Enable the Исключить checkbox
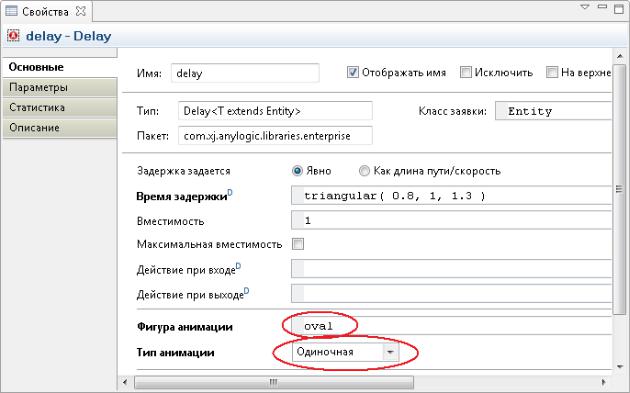The width and height of the screenshot is (630, 393). coord(465,72)
